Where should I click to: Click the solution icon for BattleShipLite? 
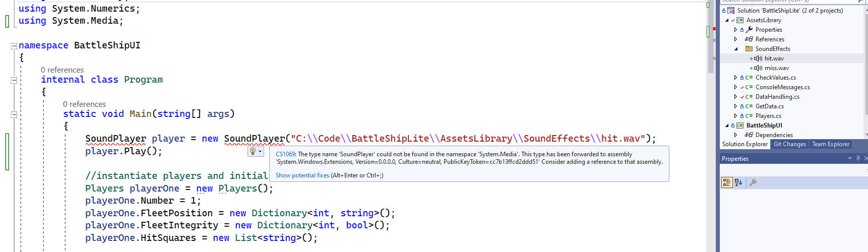731,11
